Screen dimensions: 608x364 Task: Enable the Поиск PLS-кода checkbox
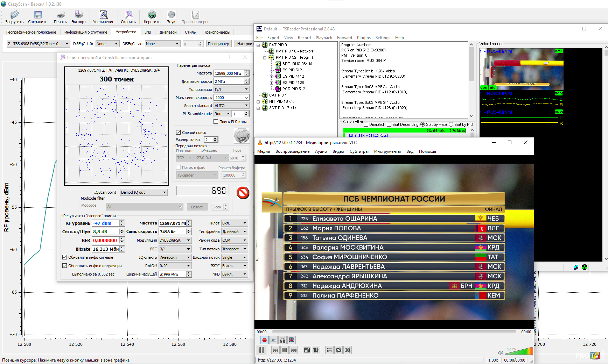(216, 122)
